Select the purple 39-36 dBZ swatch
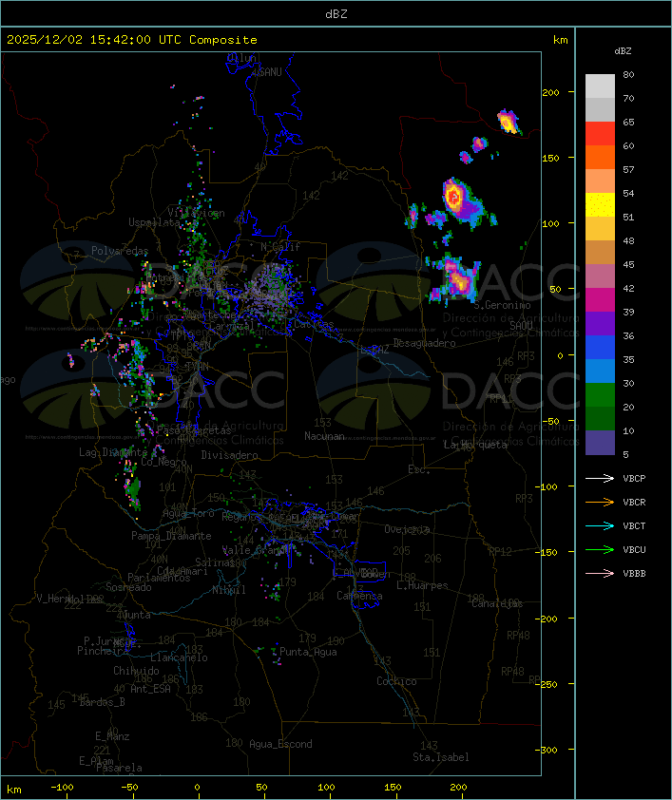 coord(600,323)
